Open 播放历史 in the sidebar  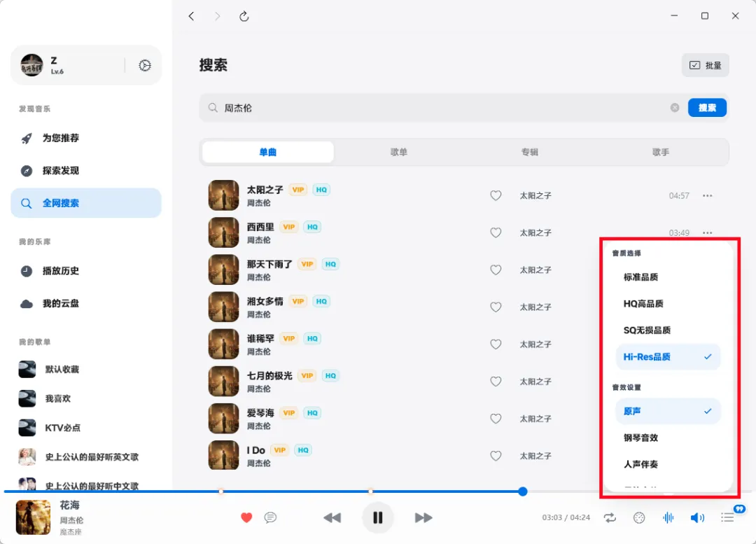(x=86, y=271)
